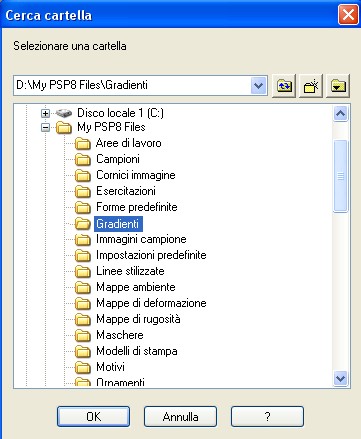Click the Motivi folder icon
Viewport: 361px width, 439px height.
click(83, 367)
